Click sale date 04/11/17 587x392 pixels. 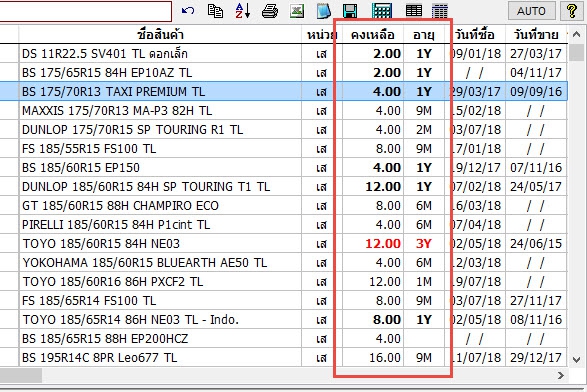536,73
